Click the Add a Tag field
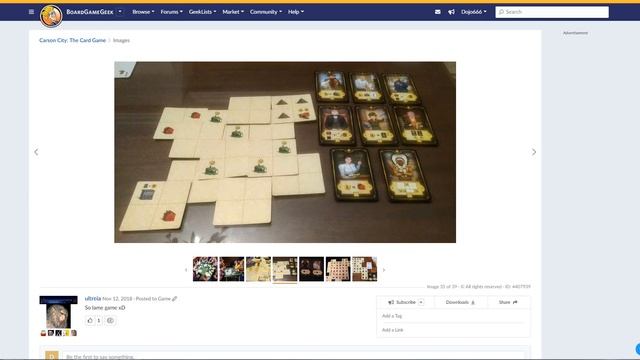The image size is (640, 360). click(453, 316)
